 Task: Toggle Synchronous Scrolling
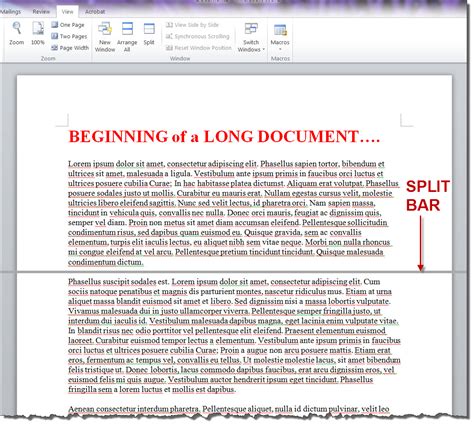coord(198,36)
